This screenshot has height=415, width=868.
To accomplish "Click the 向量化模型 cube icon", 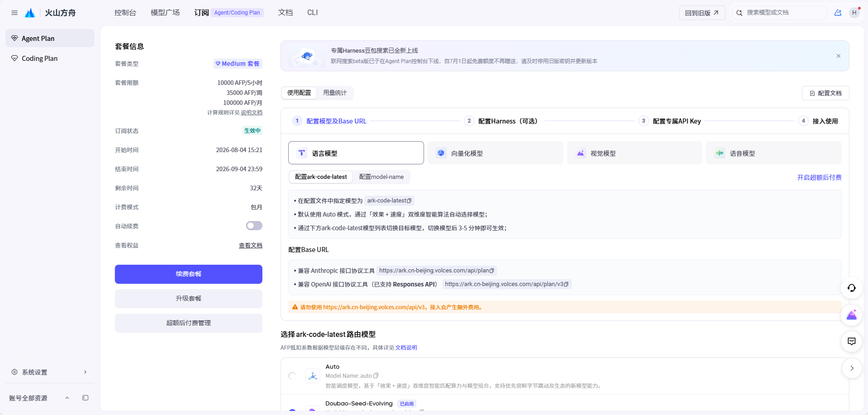I will [441, 153].
